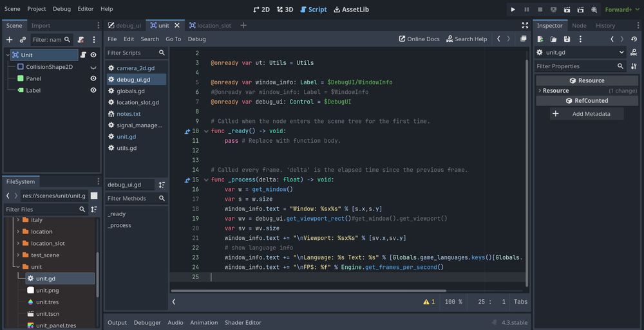The image size is (644, 330).
Task: Add a new child node
Action: tap(10, 40)
